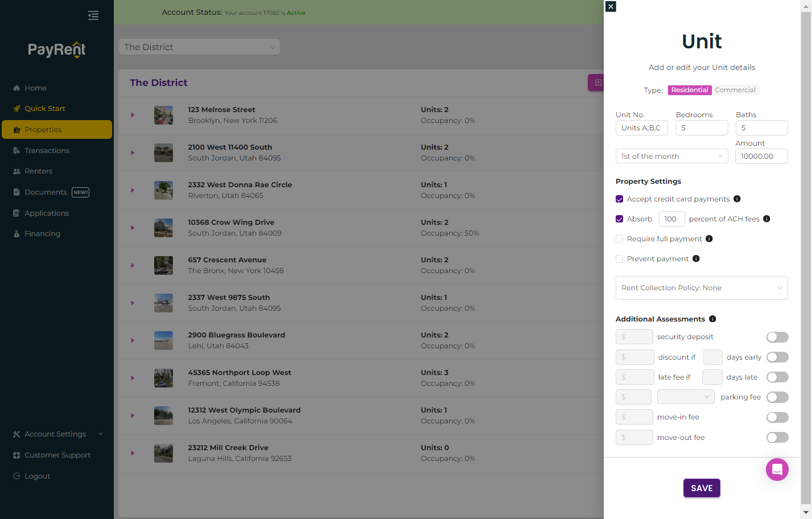This screenshot has width=812, height=519.
Task: Check Prevent payment
Action: point(619,259)
